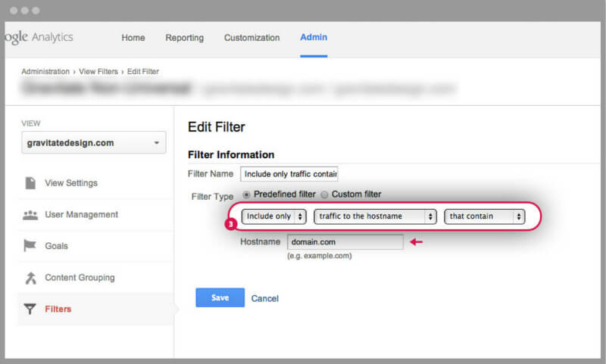Viewport: 606px width, 364px height.
Task: Open the Home tab
Action: (x=133, y=38)
